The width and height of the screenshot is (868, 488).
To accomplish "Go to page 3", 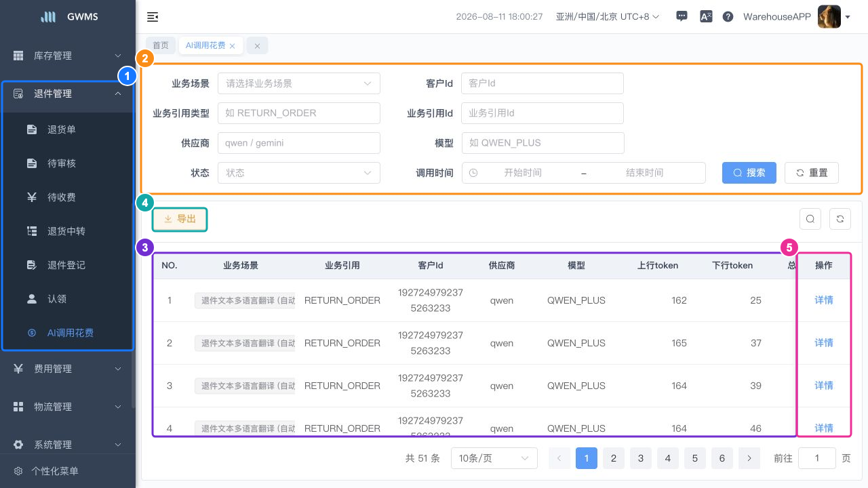I will [641, 458].
